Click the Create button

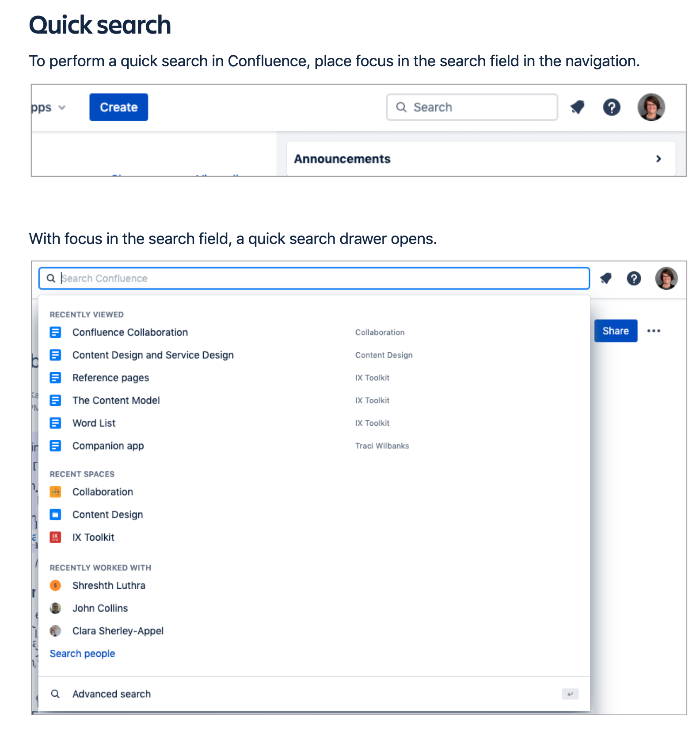(118, 107)
